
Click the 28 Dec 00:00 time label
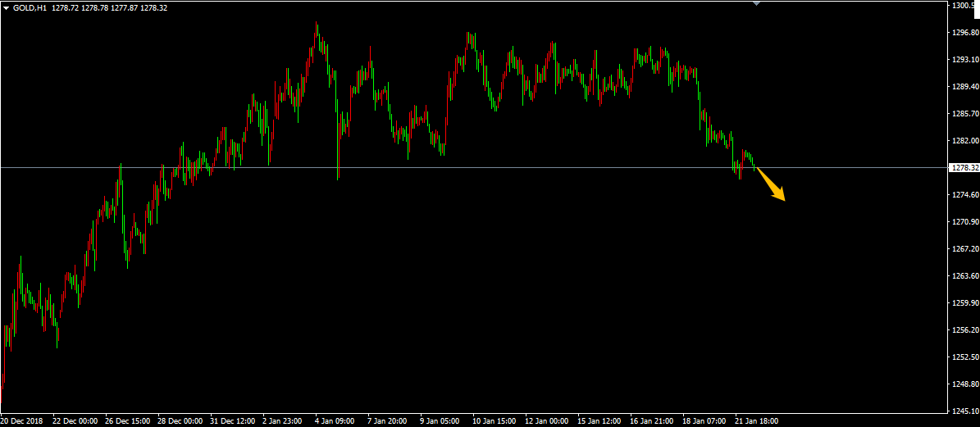pos(180,421)
